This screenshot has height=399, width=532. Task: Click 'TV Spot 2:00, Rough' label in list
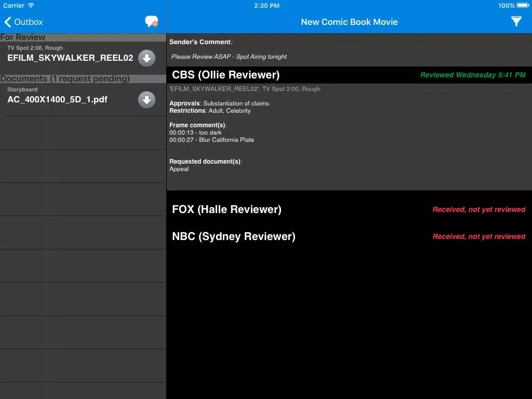pyautogui.click(x=35, y=48)
